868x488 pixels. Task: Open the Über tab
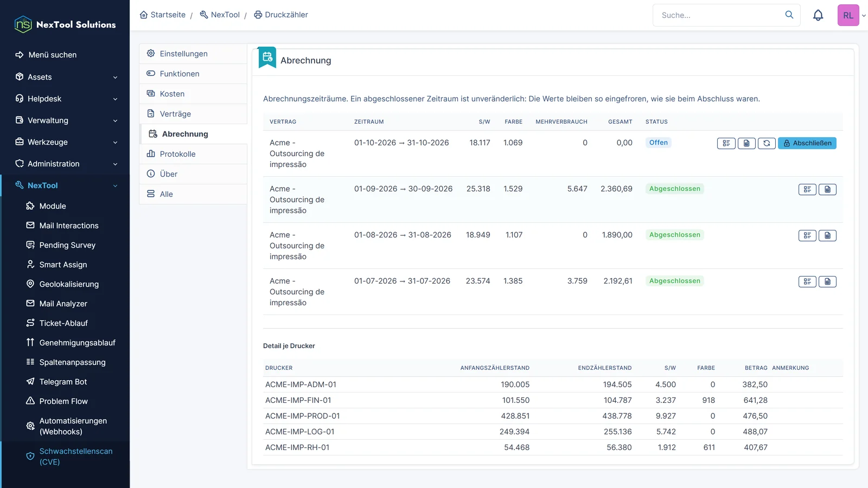coord(193,174)
